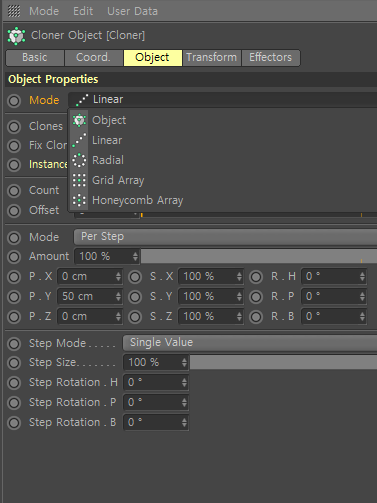Toggle the animation dot next to Clones
This screenshot has width=377, height=503.
coord(14,127)
